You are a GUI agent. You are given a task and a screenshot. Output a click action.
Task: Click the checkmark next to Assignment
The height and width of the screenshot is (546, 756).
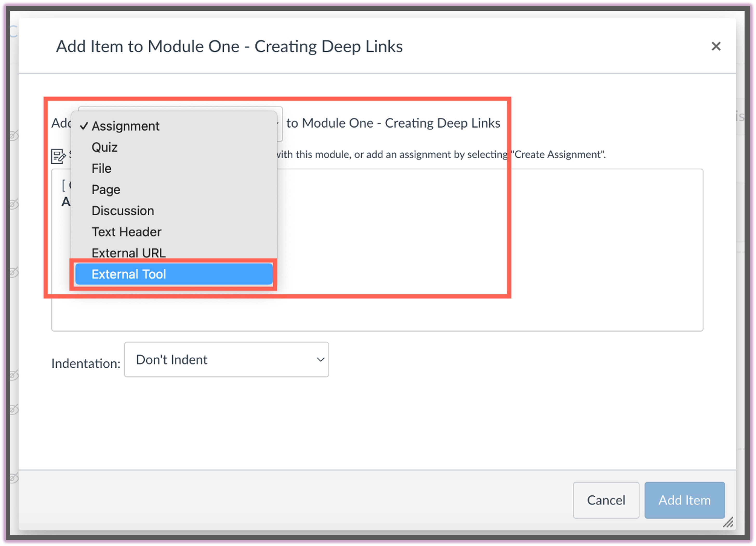84,126
